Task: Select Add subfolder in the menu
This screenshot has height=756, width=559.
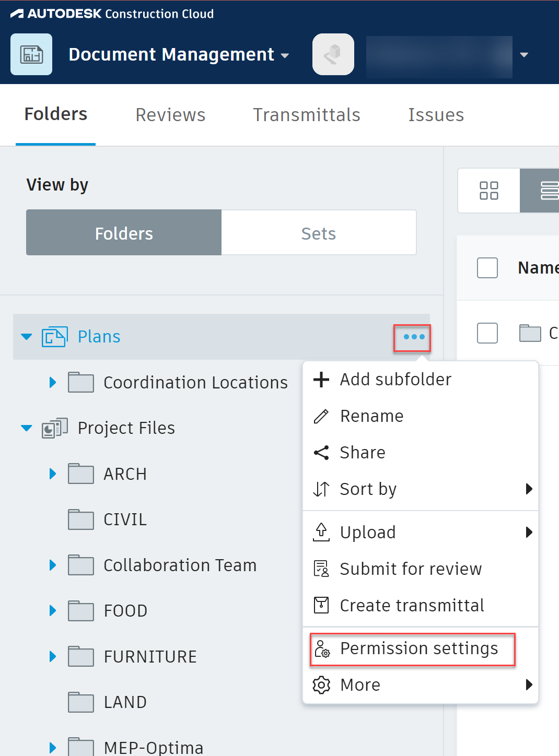Action: (395, 380)
